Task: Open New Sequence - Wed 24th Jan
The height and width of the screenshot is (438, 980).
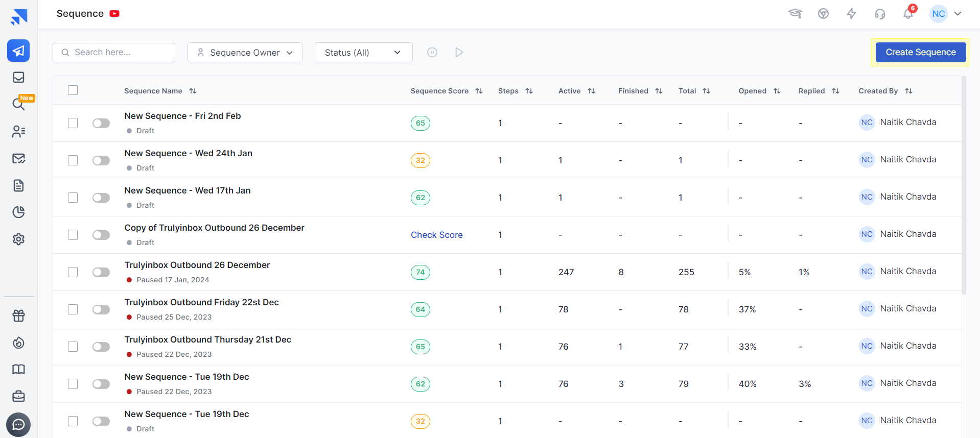Action: click(x=188, y=153)
